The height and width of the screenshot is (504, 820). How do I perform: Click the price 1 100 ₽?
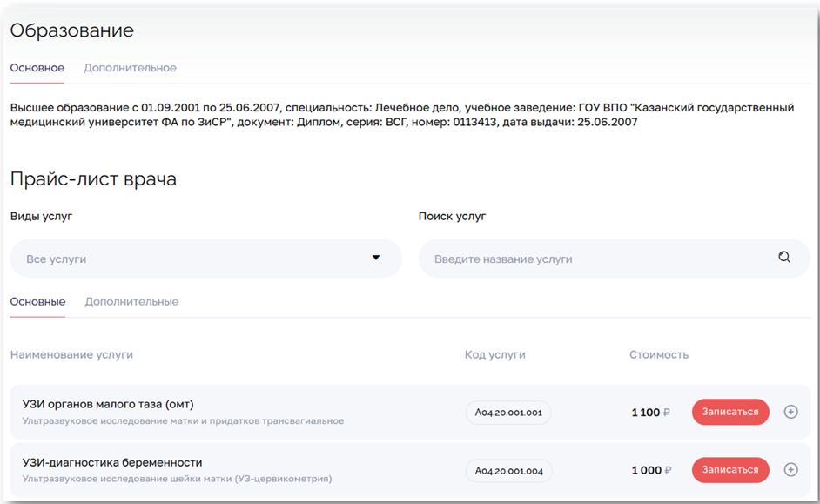[650, 413]
